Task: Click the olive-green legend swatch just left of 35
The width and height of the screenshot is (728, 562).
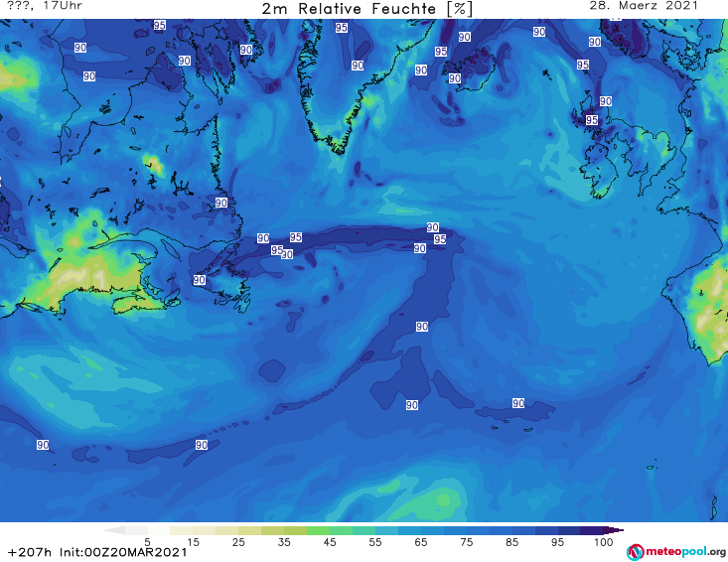Action: point(272,530)
